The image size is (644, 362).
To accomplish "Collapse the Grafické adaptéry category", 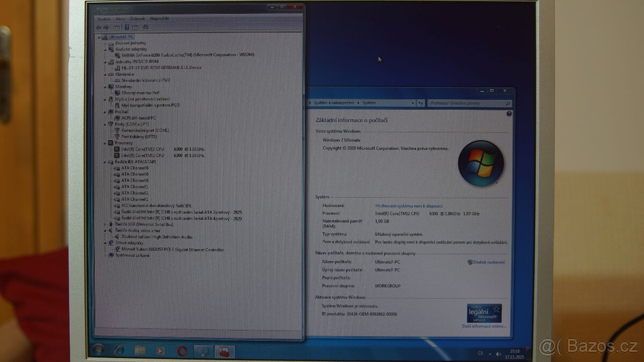I will 105,49.
